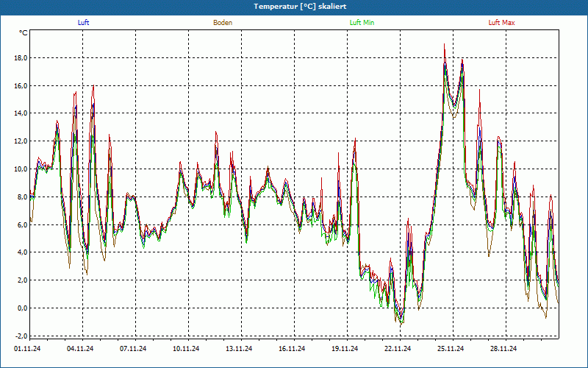Click the 10,0 y-axis value
The height and width of the screenshot is (368, 588).
tap(21, 169)
